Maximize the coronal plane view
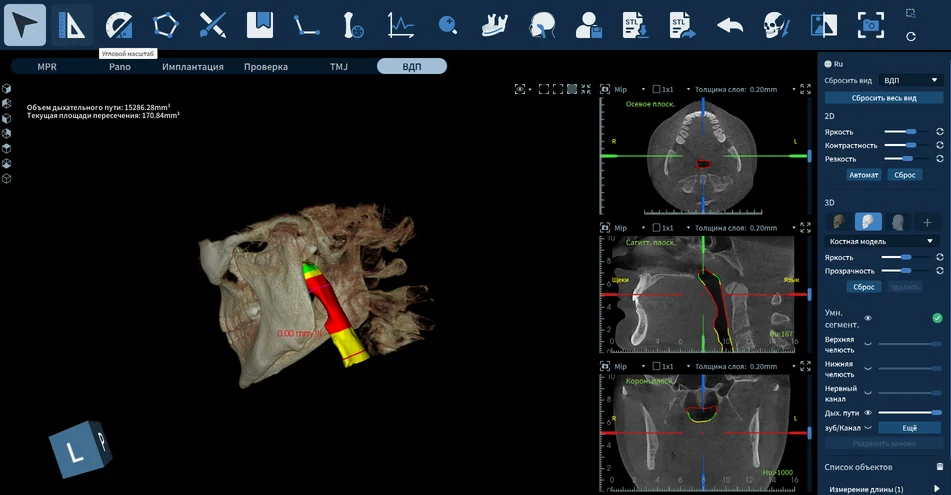 pyautogui.click(x=805, y=366)
